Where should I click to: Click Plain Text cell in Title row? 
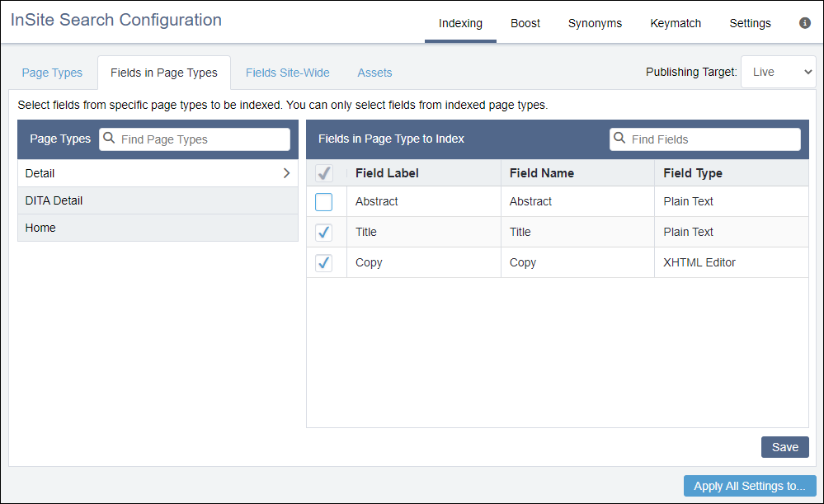click(x=732, y=233)
